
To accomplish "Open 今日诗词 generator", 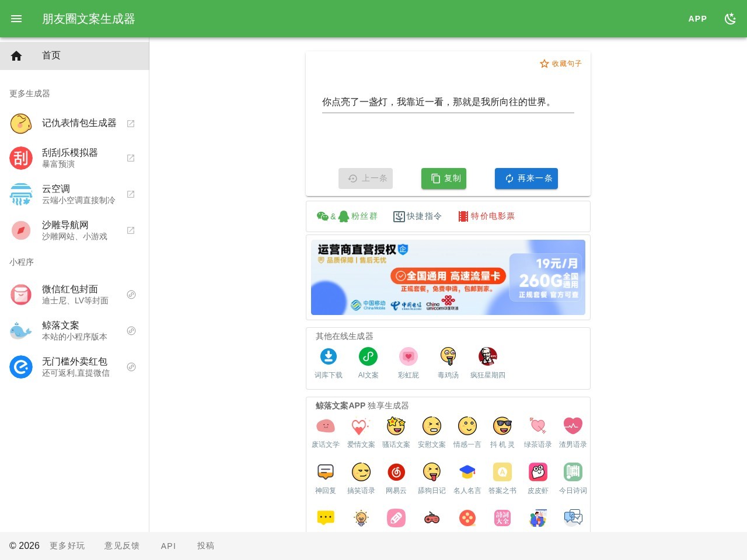I will [x=573, y=479].
